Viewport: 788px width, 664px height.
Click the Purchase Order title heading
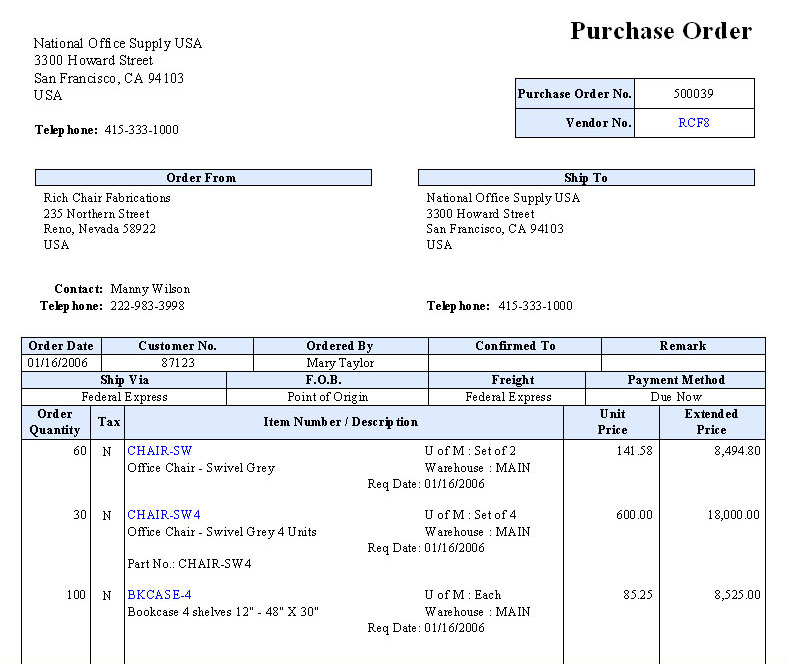[660, 31]
